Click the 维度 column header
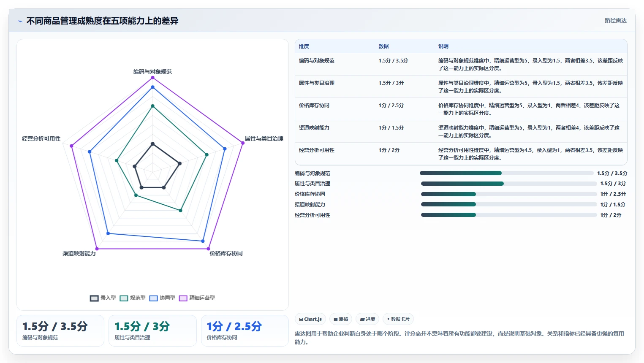This screenshot has height=363, width=644. click(304, 46)
